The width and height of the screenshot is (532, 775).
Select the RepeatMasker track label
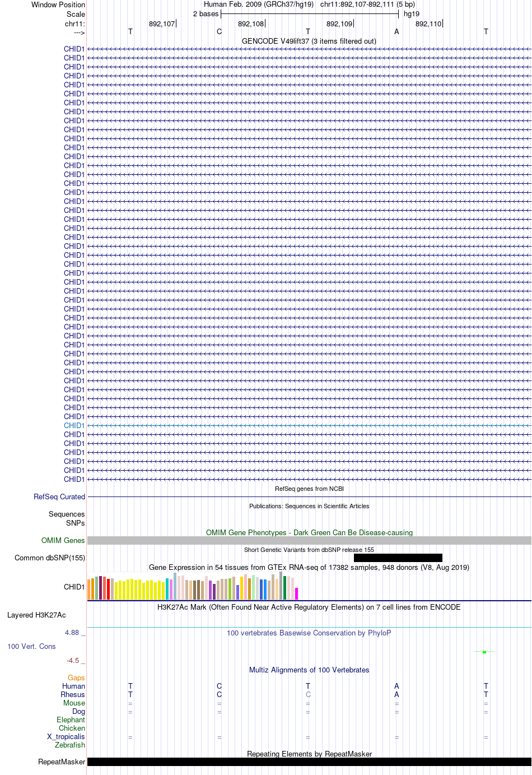[x=62, y=762]
